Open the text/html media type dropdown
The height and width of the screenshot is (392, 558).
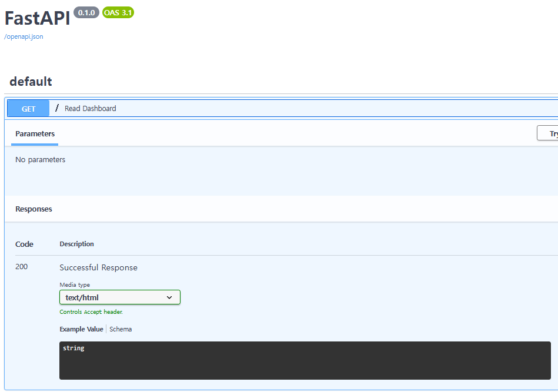[120, 297]
